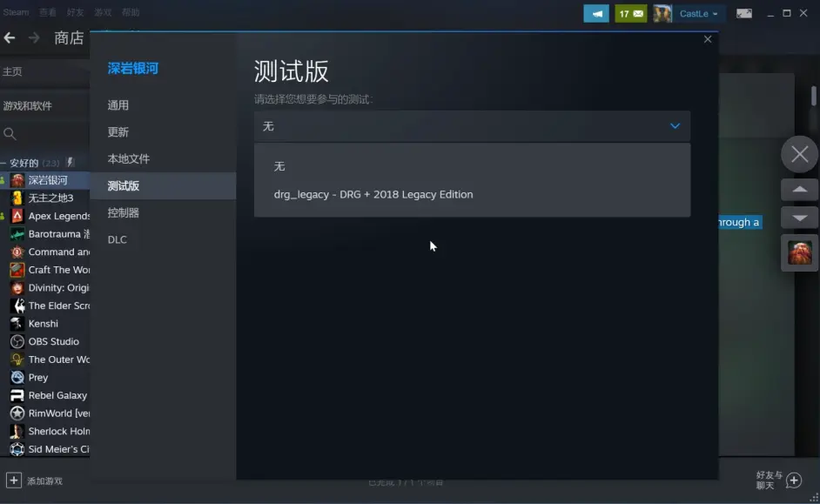Switch to the 本地文件 settings tab
This screenshot has width=820, height=504.
(x=129, y=159)
